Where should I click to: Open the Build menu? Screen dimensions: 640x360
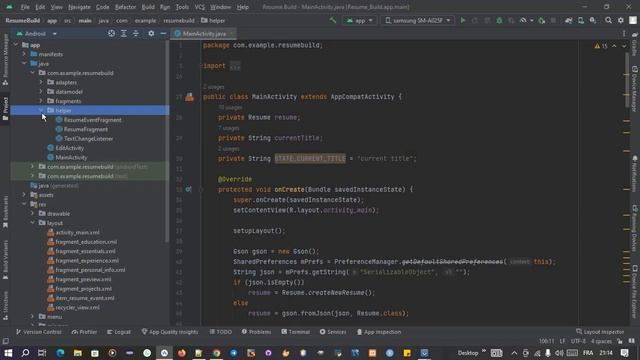(148, 7)
